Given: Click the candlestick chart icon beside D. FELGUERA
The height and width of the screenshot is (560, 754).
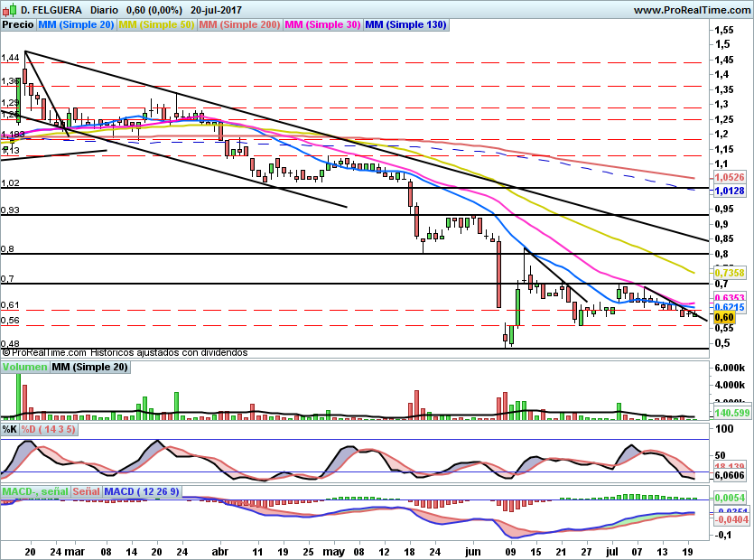Looking at the screenshot, I should pyautogui.click(x=9, y=10).
